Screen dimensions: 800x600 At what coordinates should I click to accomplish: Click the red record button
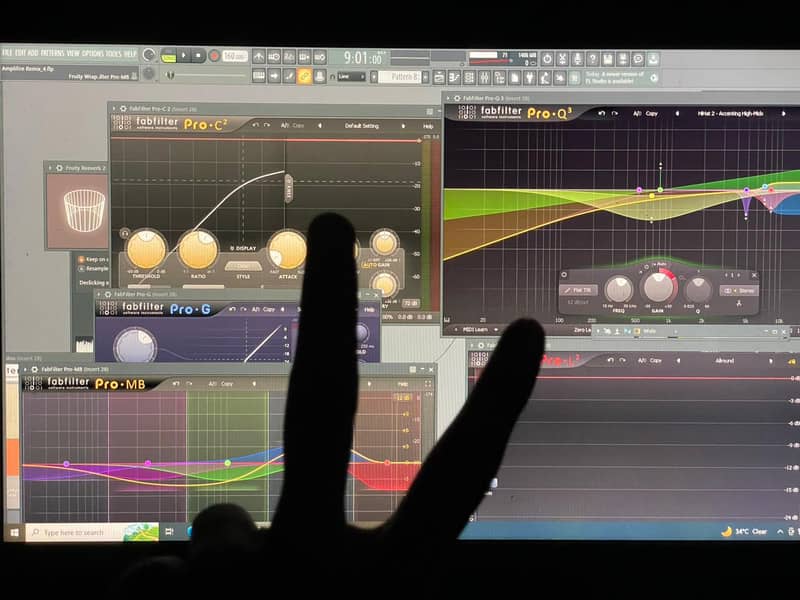click(x=214, y=55)
